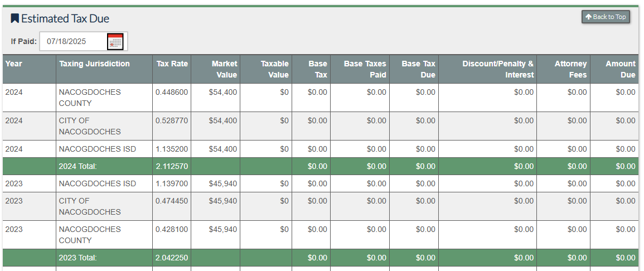Click the 1.139700 tax rate cell
Viewport: 644px width, 271px height.
coord(172,183)
